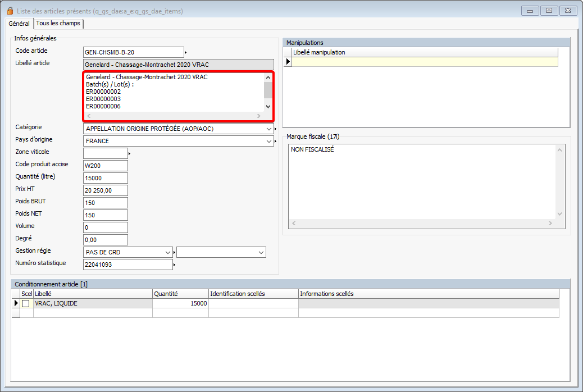583x392 pixels.
Task: Select the row marker in Manipulations grid
Action: [288, 62]
